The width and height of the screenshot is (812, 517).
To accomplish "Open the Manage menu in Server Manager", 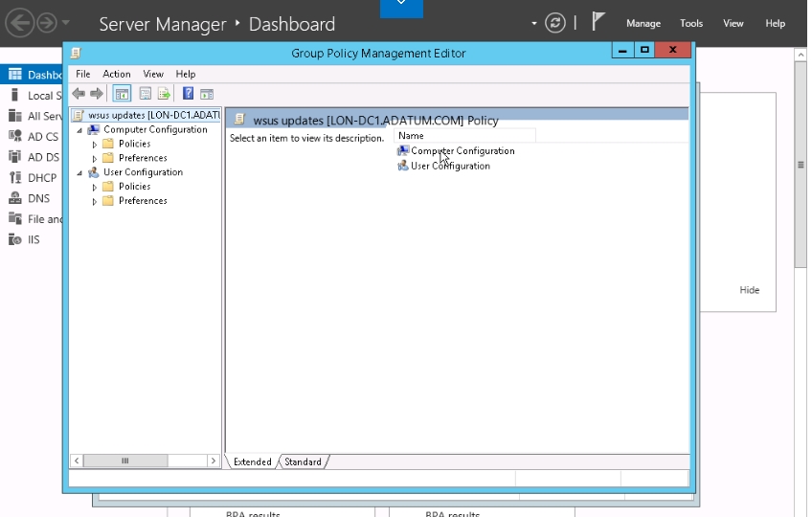I will (643, 23).
